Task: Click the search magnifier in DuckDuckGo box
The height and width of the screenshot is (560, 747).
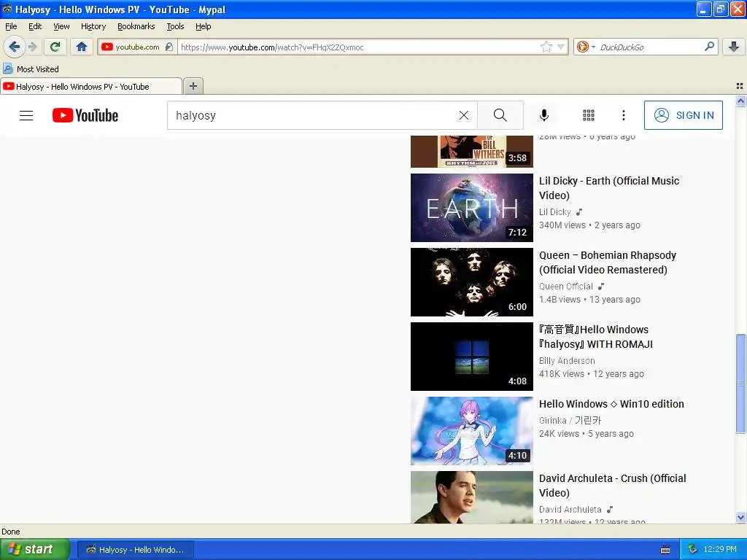Action: (709, 46)
